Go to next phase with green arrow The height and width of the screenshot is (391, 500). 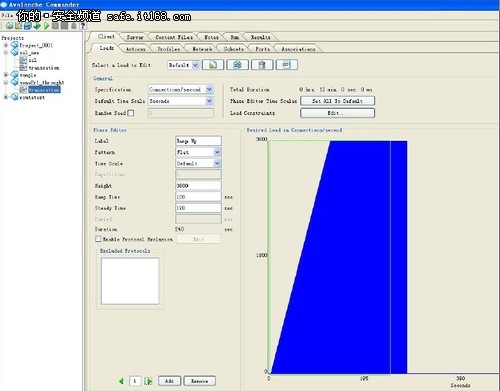click(x=148, y=381)
